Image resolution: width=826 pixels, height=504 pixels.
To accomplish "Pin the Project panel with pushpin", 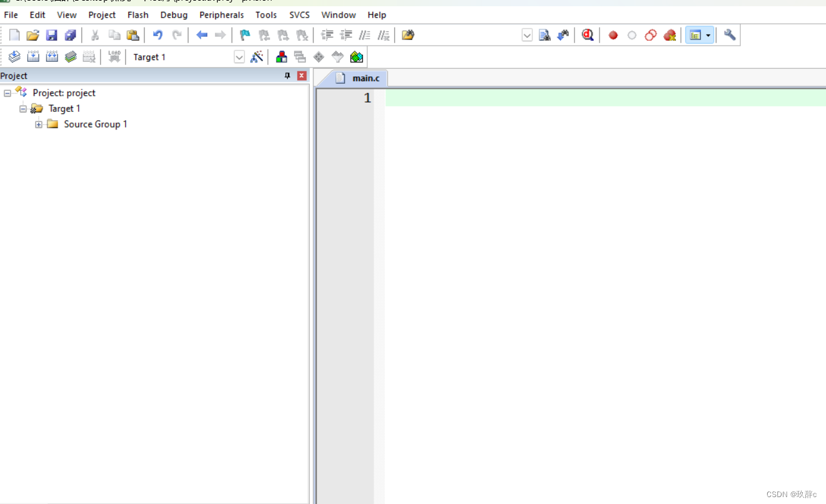I will [288, 76].
